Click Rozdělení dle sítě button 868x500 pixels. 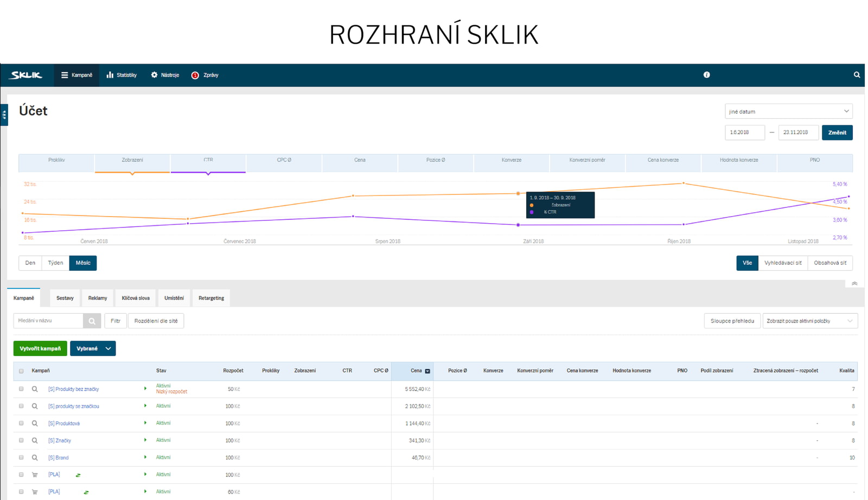click(x=156, y=321)
